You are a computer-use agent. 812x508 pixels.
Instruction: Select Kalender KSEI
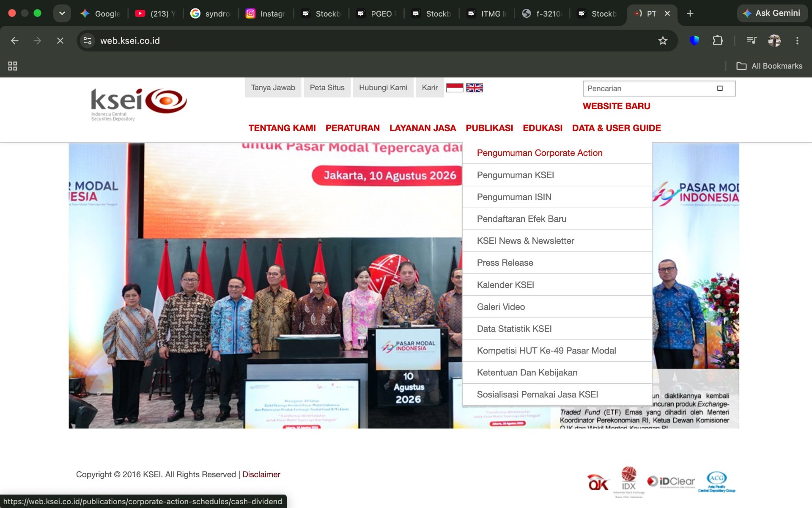click(x=557, y=285)
